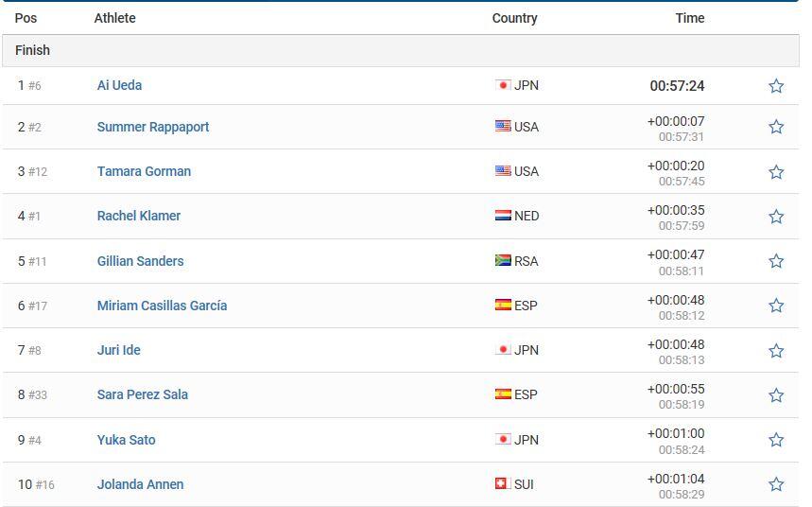Sort by the Time column header
812x507 pixels.
pyautogui.click(x=690, y=18)
